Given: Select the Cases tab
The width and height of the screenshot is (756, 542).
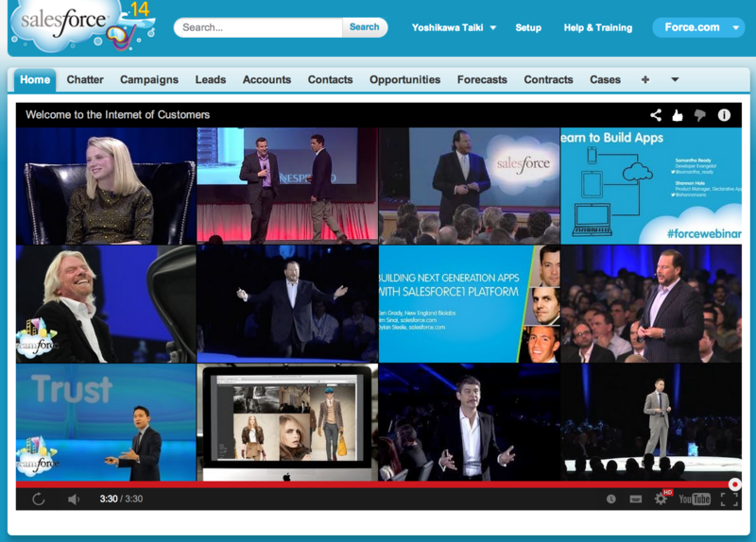Looking at the screenshot, I should 605,80.
